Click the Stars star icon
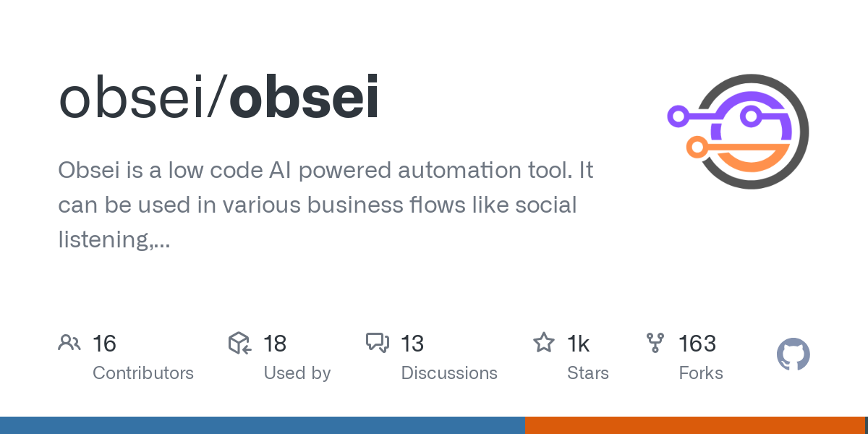 (x=543, y=343)
